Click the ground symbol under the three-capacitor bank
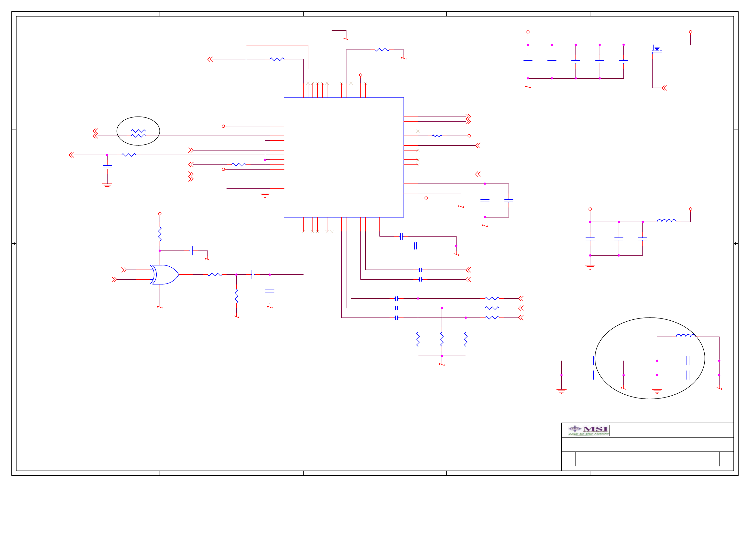Image resolution: width=756 pixels, height=535 pixels. pos(590,267)
